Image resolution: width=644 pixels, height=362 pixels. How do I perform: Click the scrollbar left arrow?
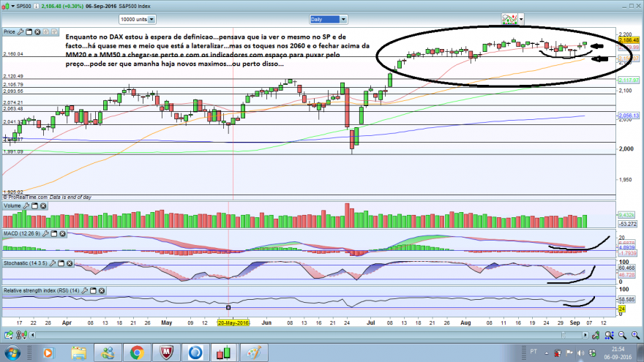[x=32, y=336]
